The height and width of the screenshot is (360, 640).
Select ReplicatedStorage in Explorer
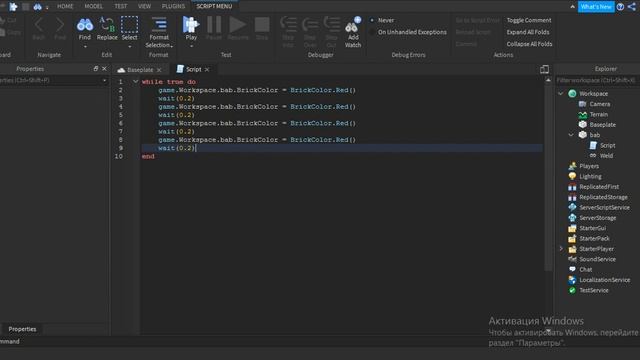(603, 197)
